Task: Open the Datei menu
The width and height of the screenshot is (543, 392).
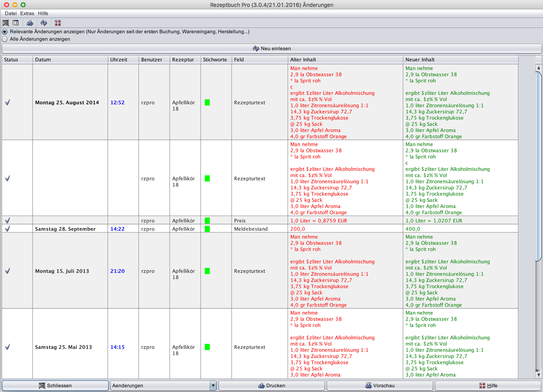Action: [11, 13]
